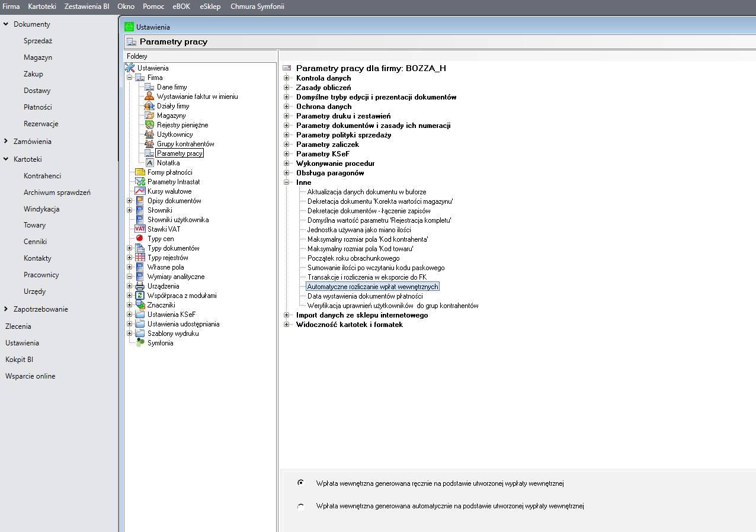
Task: Collapse the Inne parameter group
Action: pyautogui.click(x=287, y=182)
